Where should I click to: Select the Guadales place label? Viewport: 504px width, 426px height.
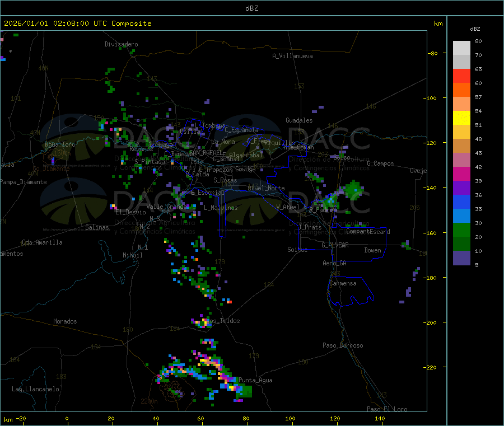click(x=299, y=120)
